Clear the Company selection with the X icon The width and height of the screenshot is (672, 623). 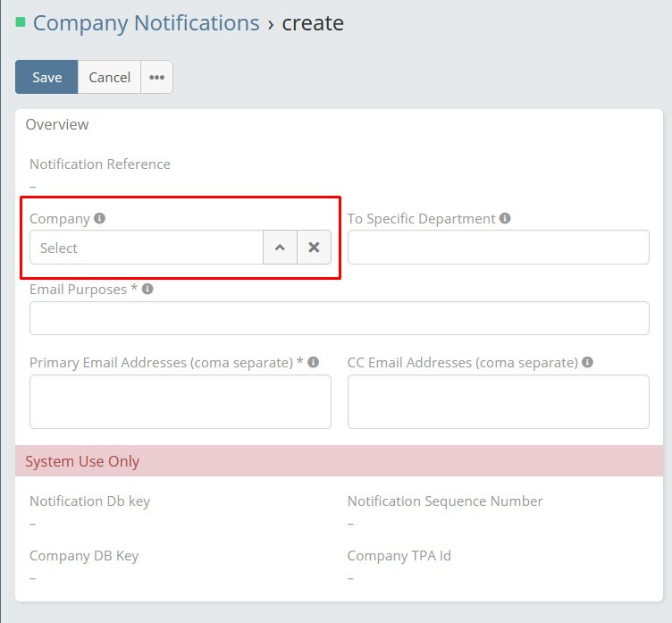pyautogui.click(x=314, y=248)
